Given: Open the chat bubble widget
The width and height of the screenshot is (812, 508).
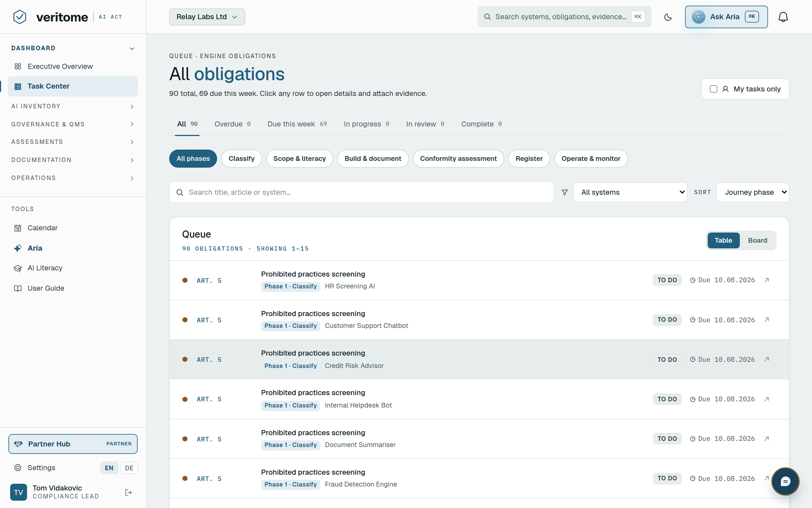Looking at the screenshot, I should (x=785, y=481).
